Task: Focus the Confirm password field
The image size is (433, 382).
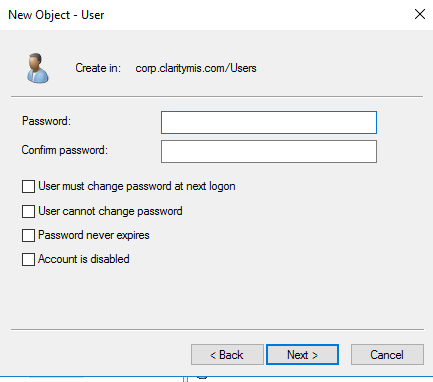Action: click(269, 152)
